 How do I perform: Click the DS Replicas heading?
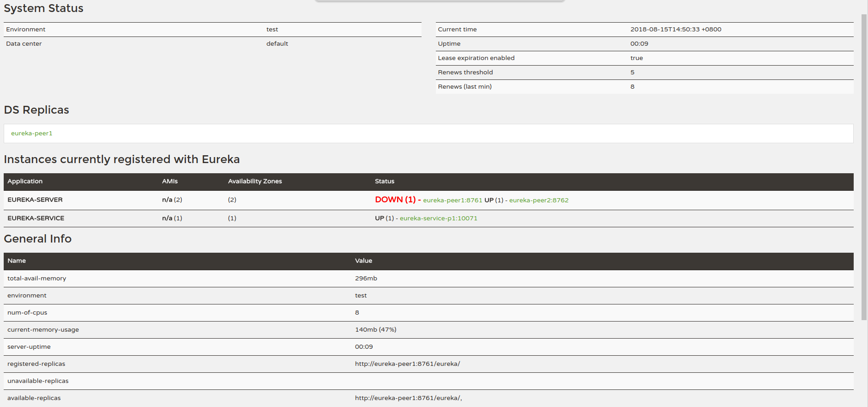pos(36,109)
